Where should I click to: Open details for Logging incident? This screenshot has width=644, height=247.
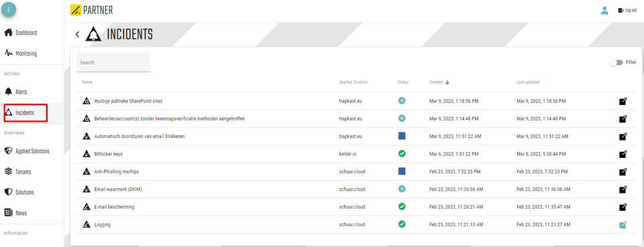(623, 225)
